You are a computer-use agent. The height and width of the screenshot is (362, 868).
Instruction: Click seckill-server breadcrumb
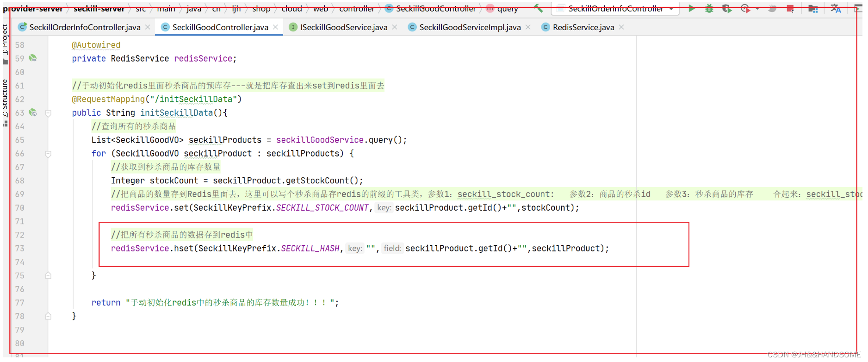(99, 8)
